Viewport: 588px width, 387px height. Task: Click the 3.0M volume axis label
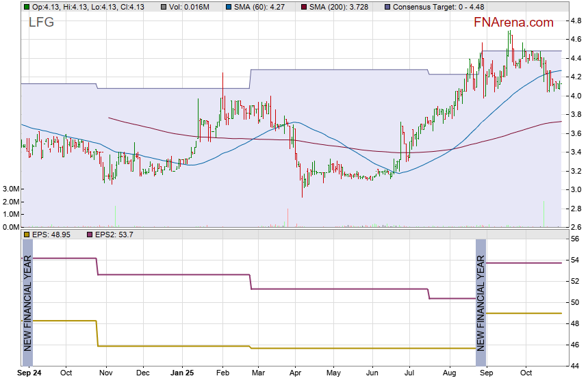coord(10,189)
